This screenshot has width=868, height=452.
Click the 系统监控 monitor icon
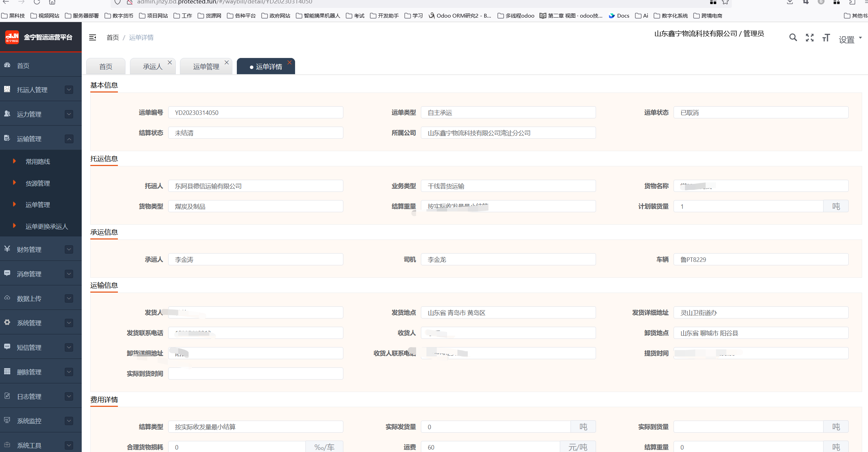tap(7, 420)
